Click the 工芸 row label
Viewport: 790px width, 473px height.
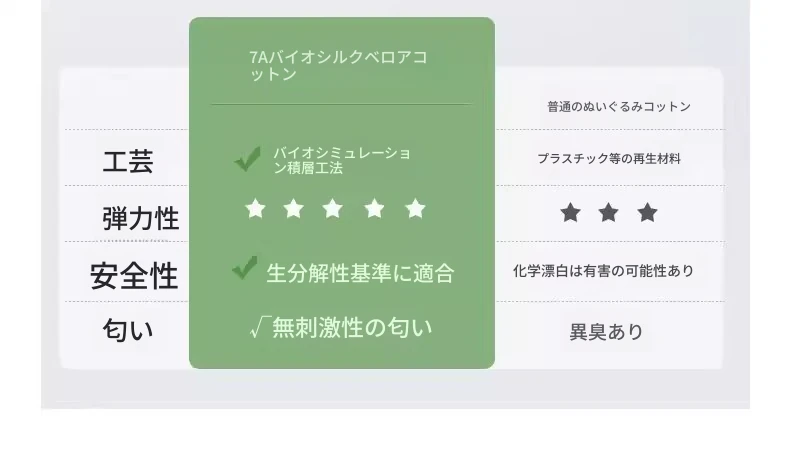pyautogui.click(x=128, y=162)
